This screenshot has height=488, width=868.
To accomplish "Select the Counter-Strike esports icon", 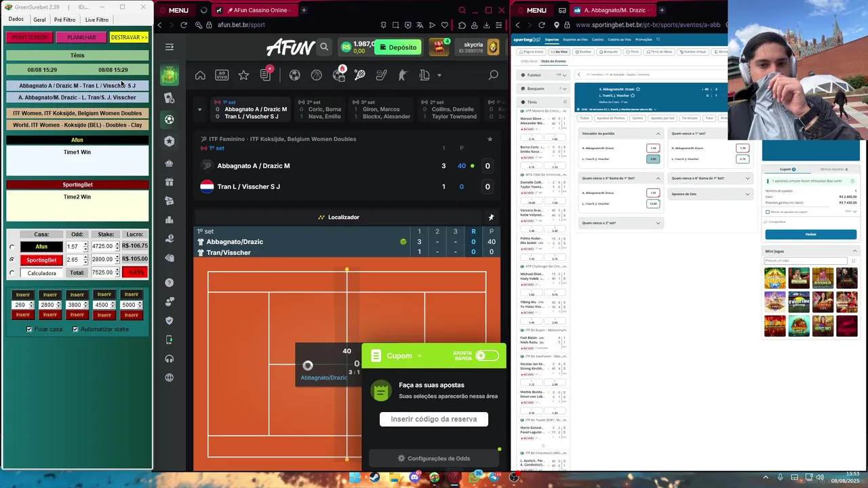I will [x=403, y=75].
